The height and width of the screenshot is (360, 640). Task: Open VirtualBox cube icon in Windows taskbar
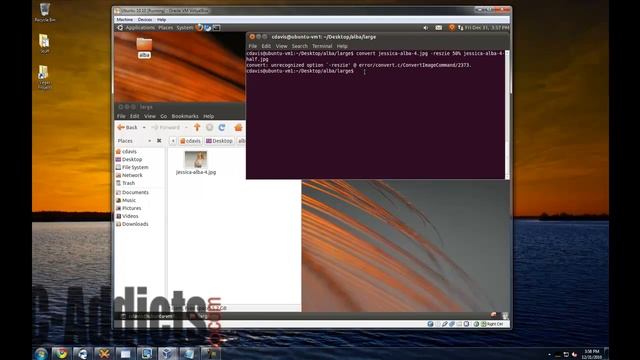(167, 353)
